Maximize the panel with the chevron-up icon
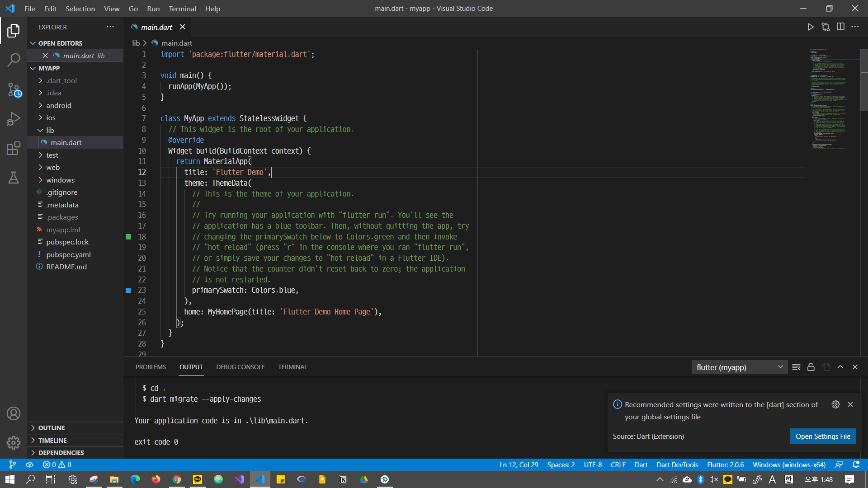 click(x=840, y=367)
